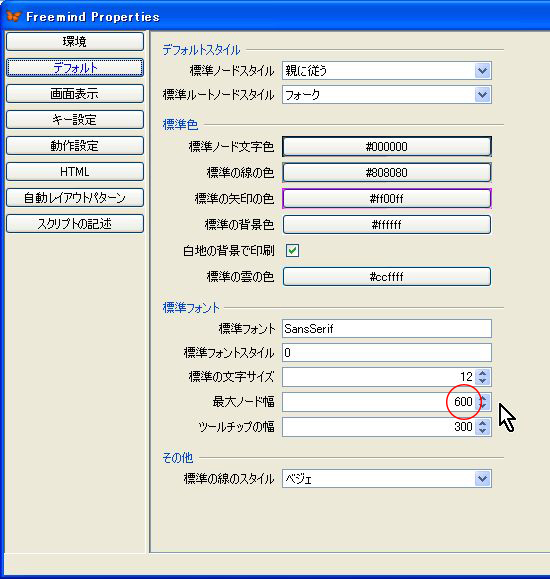Click the 白地の背景で印刷 label

pyautogui.click(x=229, y=251)
